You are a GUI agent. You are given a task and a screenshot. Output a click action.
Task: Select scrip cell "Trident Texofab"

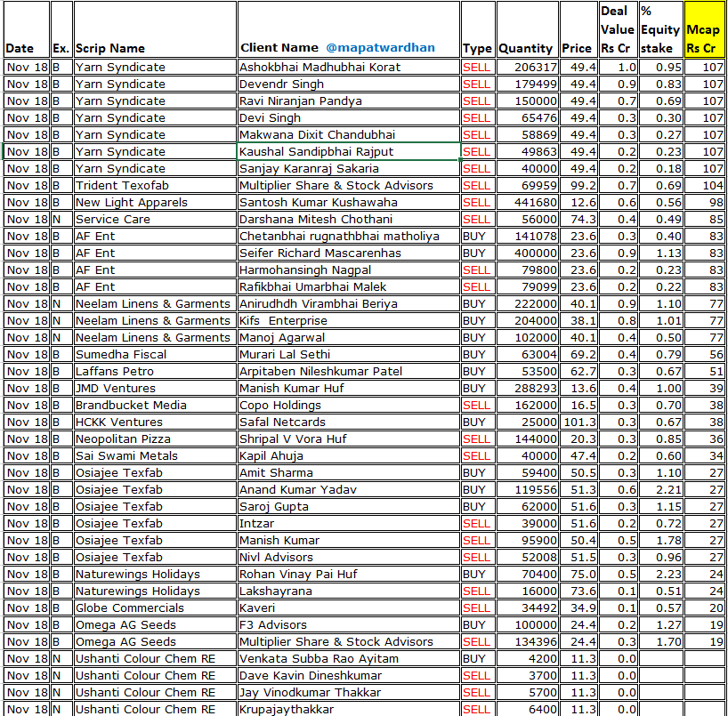(x=155, y=186)
